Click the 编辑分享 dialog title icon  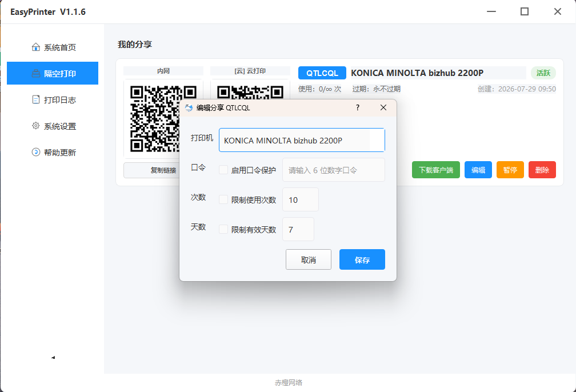[189, 107]
